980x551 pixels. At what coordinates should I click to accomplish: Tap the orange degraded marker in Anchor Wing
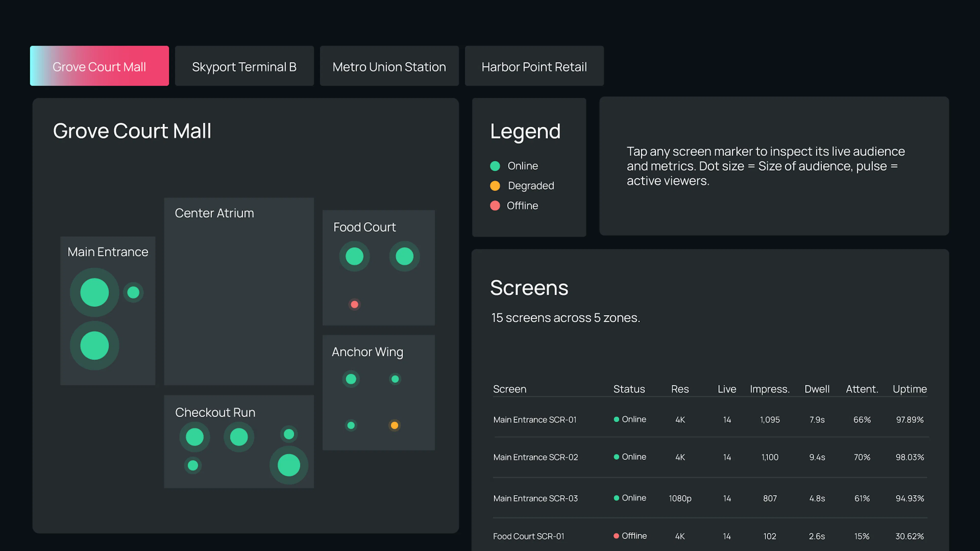395,425
